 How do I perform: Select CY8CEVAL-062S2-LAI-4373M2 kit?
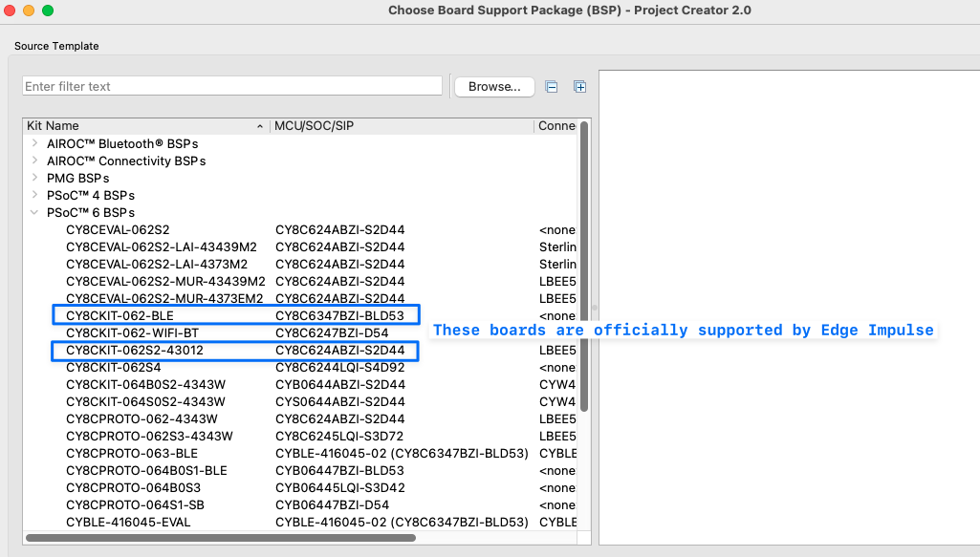[x=157, y=264]
